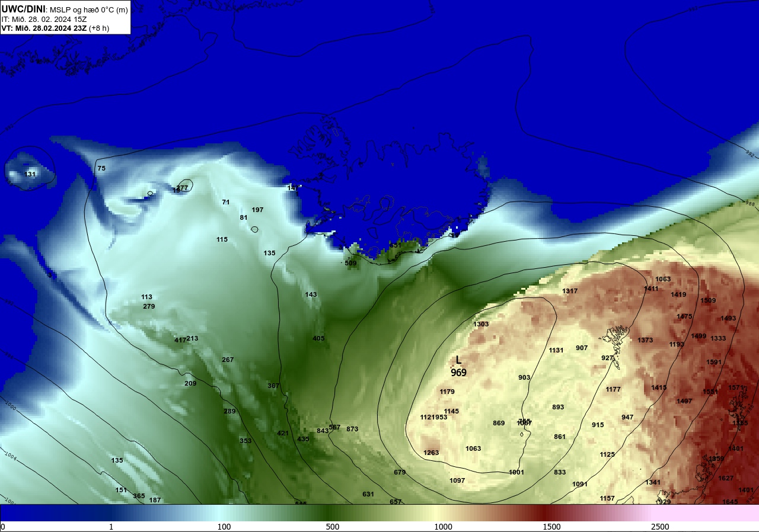Click the height value 869

click(x=499, y=423)
